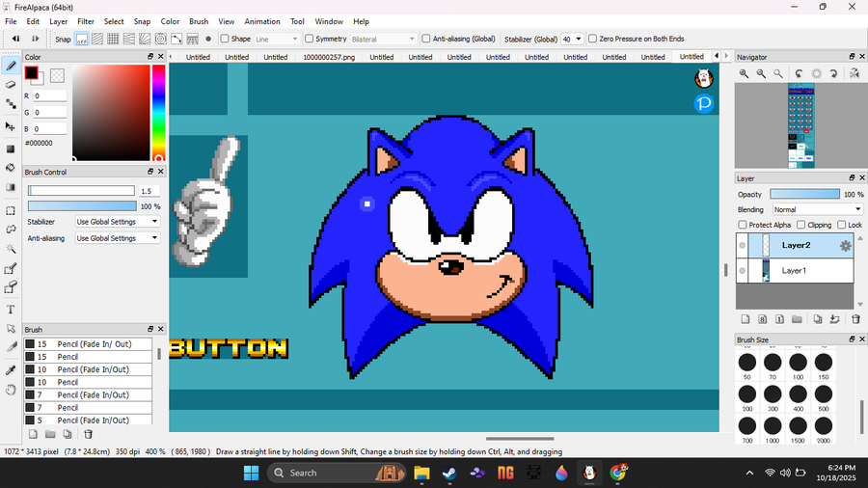Click the Windows taskbar Search box
868x488 pixels.
[x=337, y=473]
